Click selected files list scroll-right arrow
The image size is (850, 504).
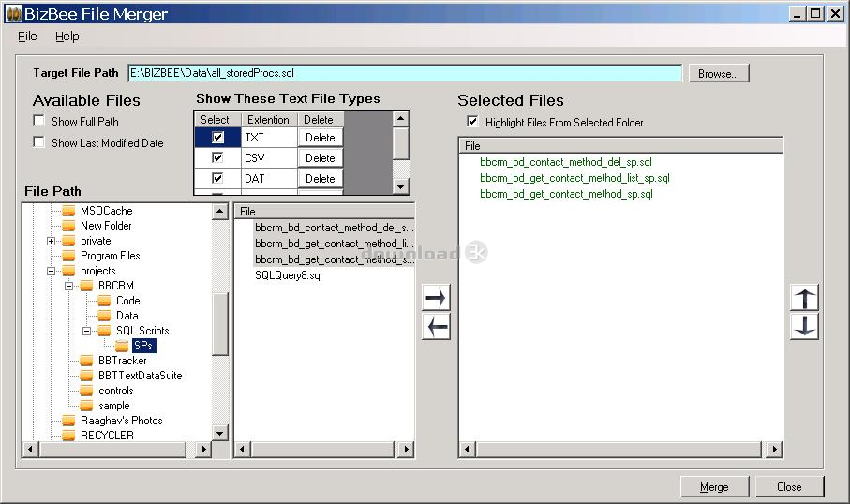[775, 449]
